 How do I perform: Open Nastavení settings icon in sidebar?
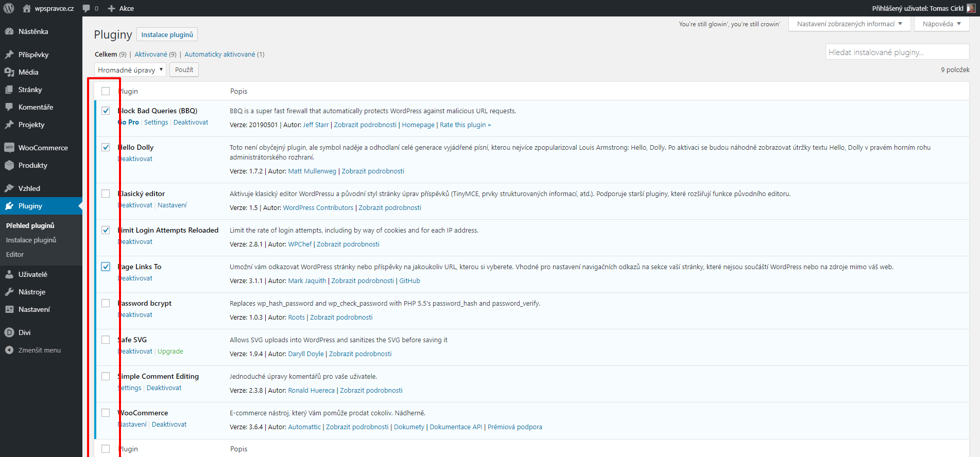pyautogui.click(x=9, y=309)
